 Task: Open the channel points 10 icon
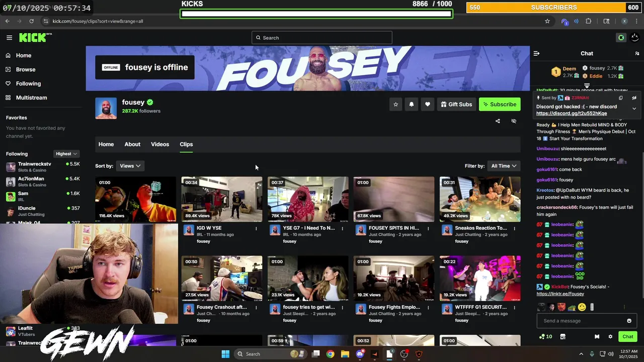click(x=545, y=336)
